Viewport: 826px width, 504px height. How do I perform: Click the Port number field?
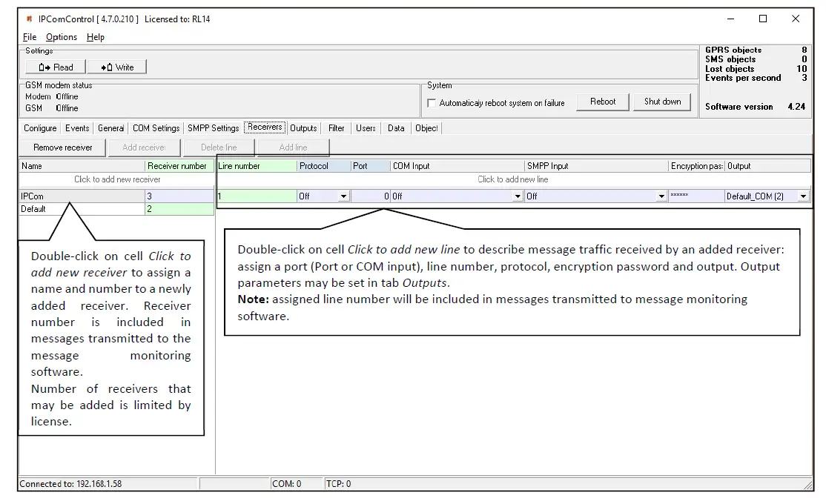coord(371,196)
